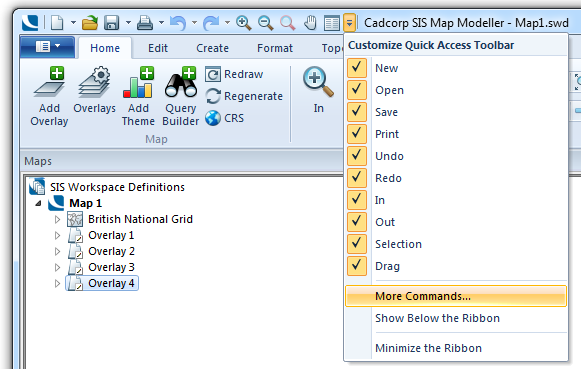Open the Customize Quick Access Toolbar dropdown button
581x369 pixels.
(x=349, y=23)
